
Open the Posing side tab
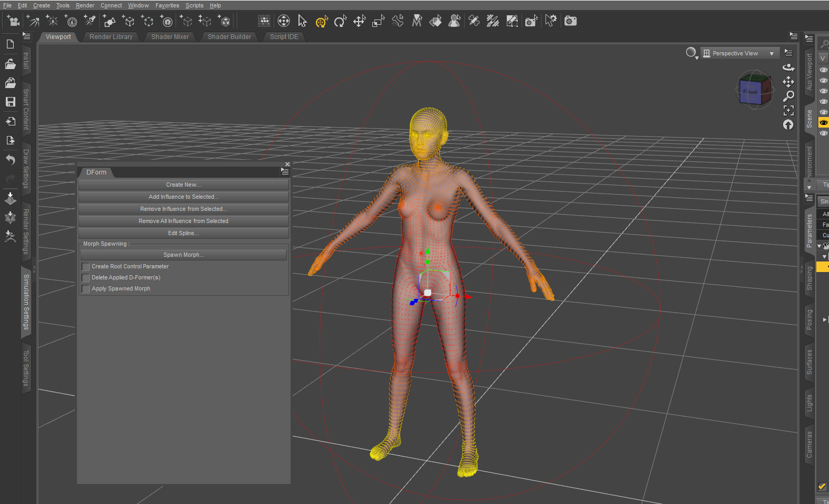(x=809, y=319)
